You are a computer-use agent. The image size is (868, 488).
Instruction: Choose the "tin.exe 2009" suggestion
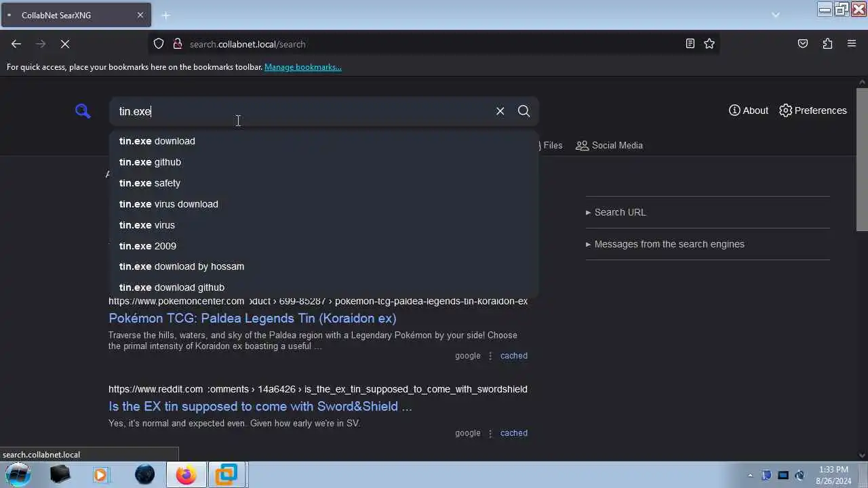(324, 246)
